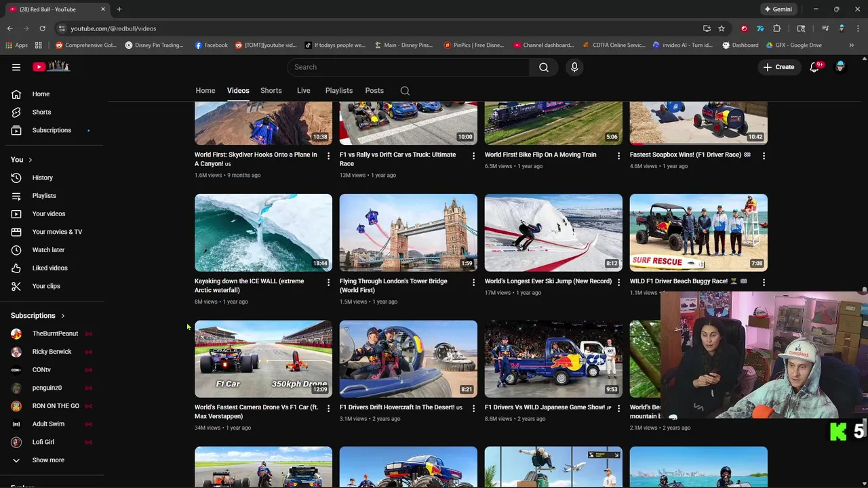Open a new Chrome tab

click(119, 9)
